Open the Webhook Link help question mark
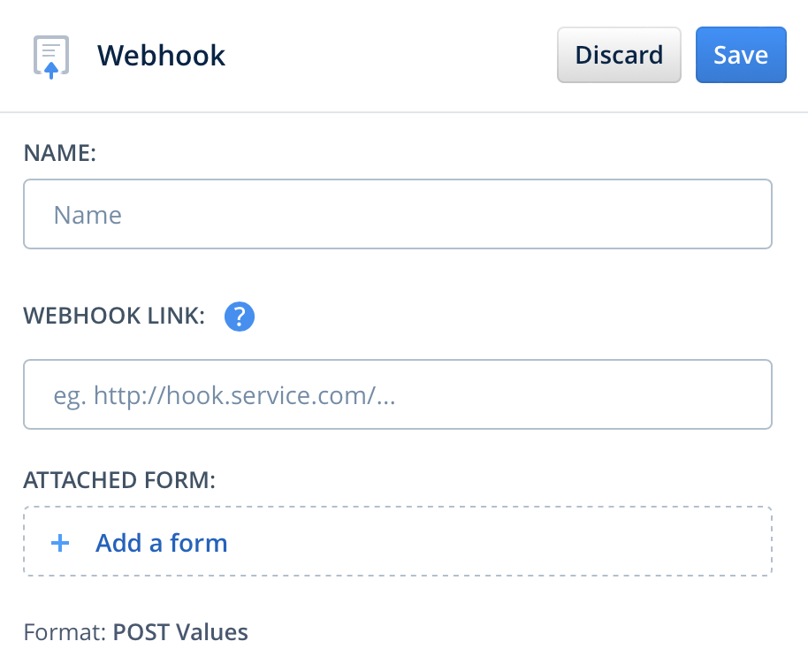The height and width of the screenshot is (672, 808). [240, 317]
